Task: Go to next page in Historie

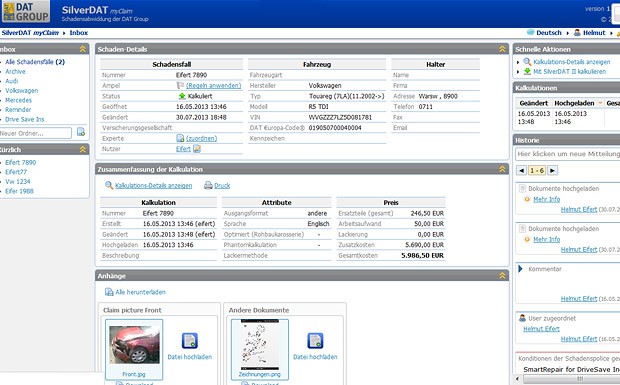Action: [x=553, y=170]
